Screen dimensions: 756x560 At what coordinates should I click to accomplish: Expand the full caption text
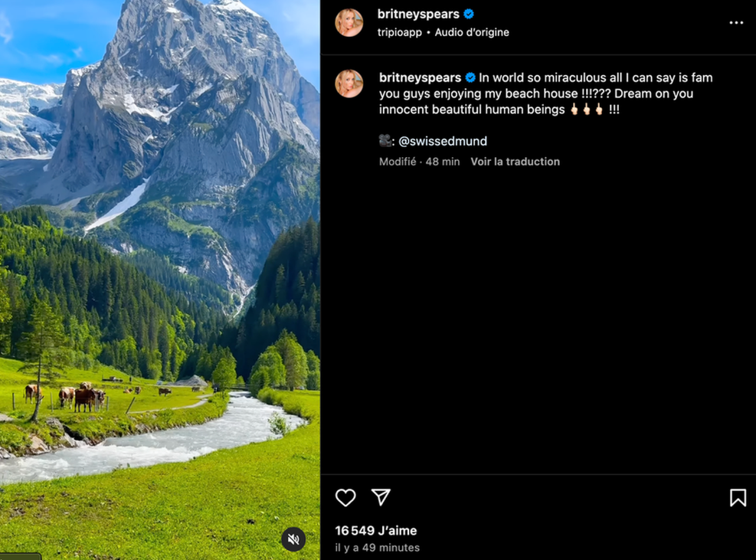[x=536, y=93]
